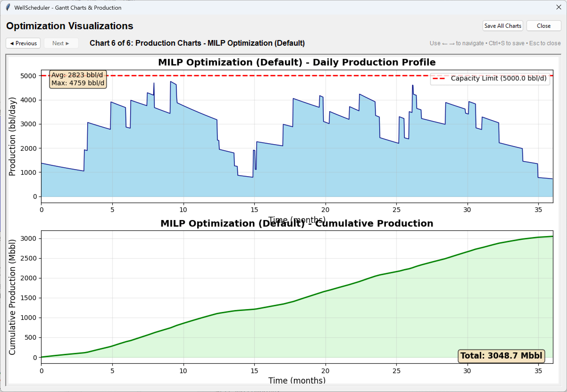
Task: Click the Cumulative Production chart title
Action: pyautogui.click(x=297, y=223)
